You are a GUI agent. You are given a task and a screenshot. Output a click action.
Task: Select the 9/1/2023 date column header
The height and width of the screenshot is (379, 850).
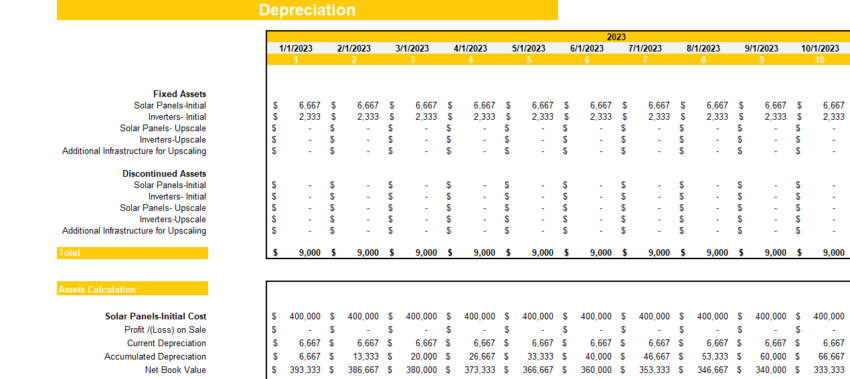(761, 49)
